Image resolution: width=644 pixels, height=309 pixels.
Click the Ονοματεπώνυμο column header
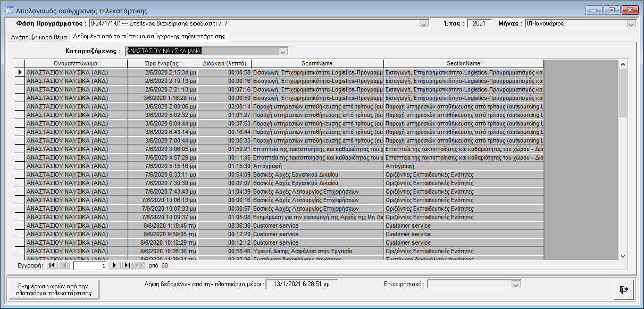(x=76, y=64)
